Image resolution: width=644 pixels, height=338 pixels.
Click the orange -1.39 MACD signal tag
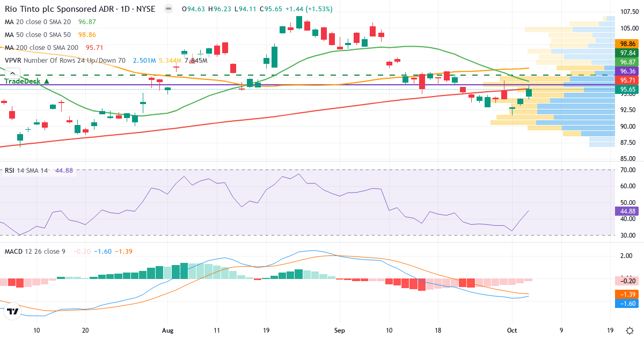[x=627, y=295]
